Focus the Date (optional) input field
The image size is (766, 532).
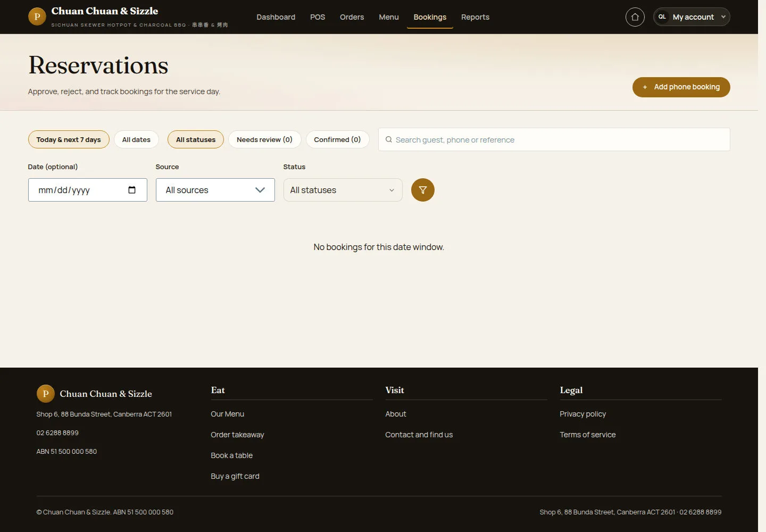(88, 190)
